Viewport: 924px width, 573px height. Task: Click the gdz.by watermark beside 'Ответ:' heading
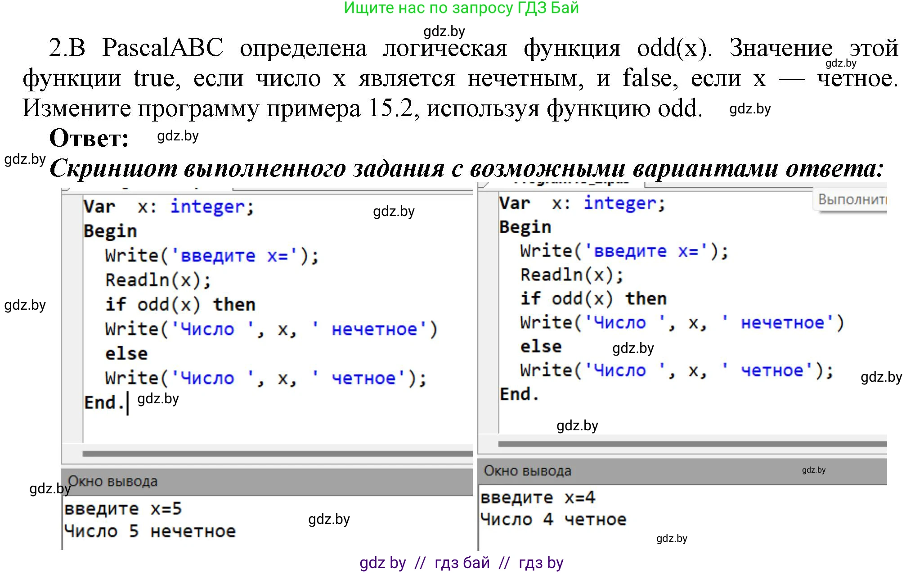(x=178, y=136)
